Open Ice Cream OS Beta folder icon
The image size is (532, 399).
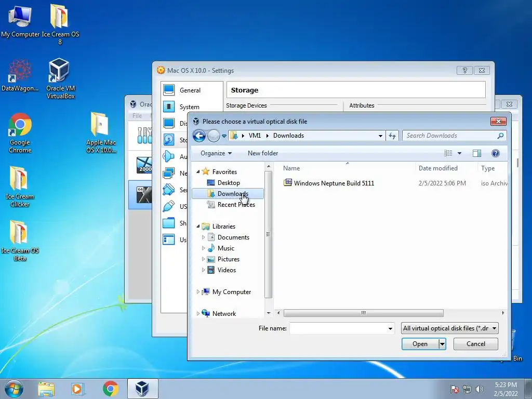pyautogui.click(x=20, y=241)
